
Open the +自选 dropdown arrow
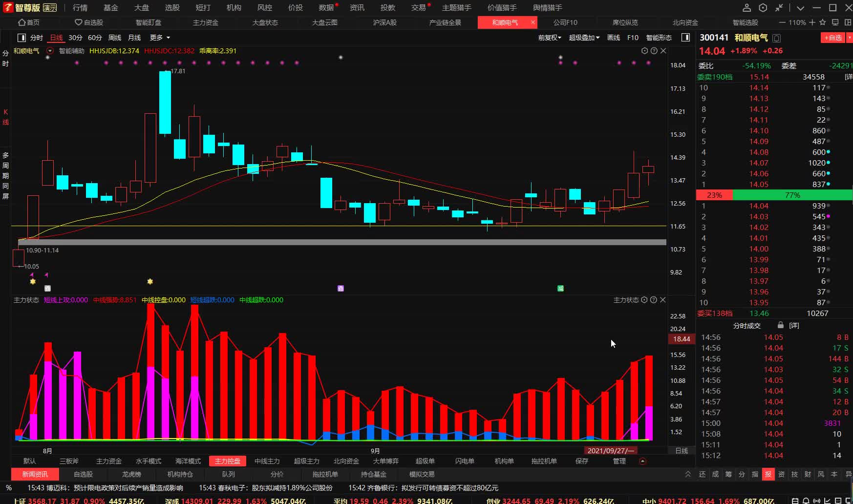[849, 38]
